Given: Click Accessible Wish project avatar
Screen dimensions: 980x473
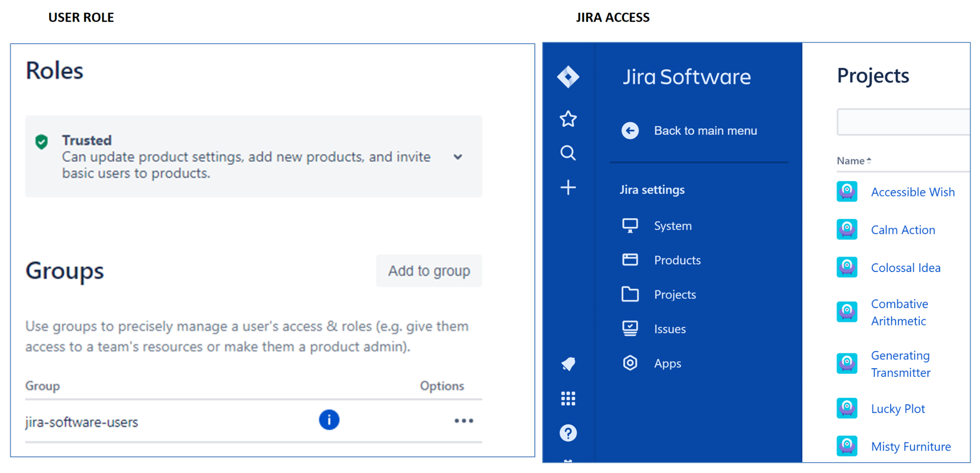Looking at the screenshot, I should tap(847, 191).
